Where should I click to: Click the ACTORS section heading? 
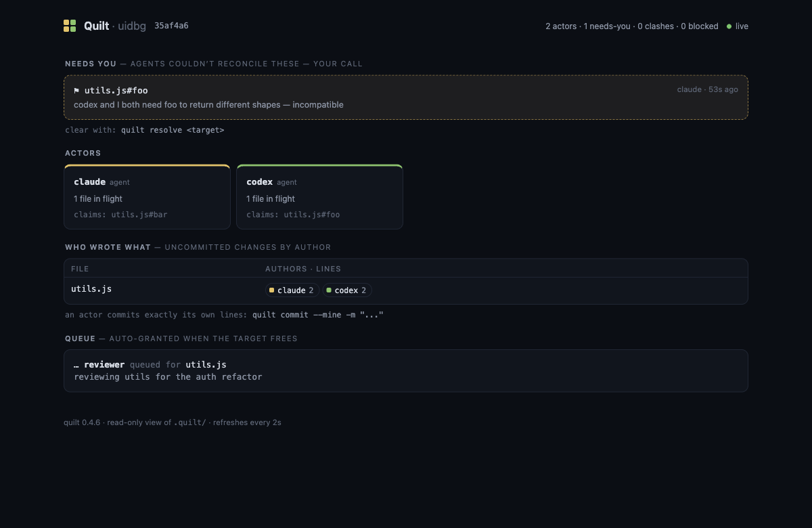[83, 153]
